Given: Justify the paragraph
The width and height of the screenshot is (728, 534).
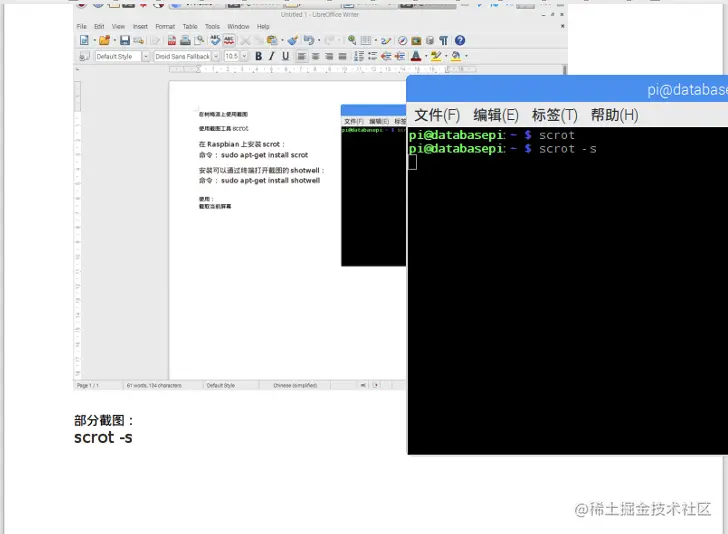Looking at the screenshot, I should (x=342, y=56).
